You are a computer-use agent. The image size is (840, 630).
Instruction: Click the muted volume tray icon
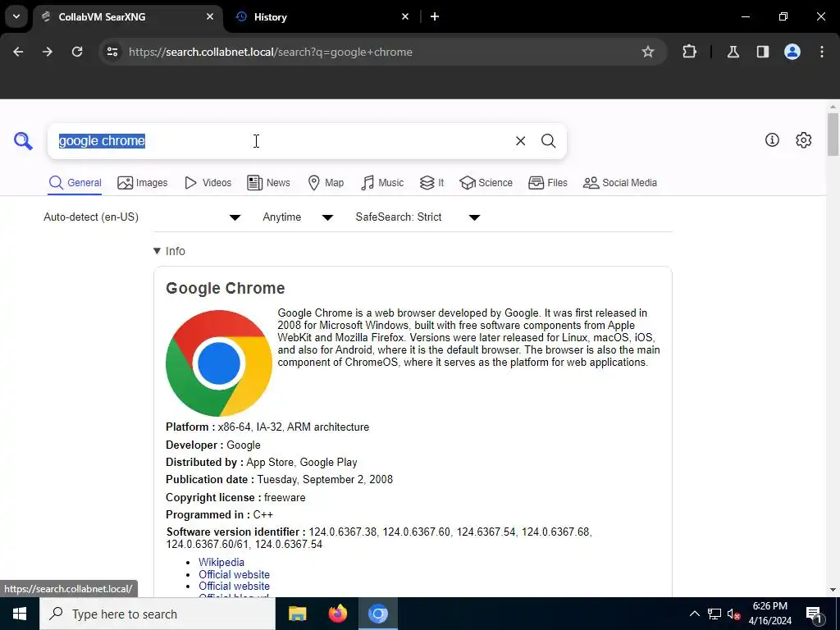[733, 614]
